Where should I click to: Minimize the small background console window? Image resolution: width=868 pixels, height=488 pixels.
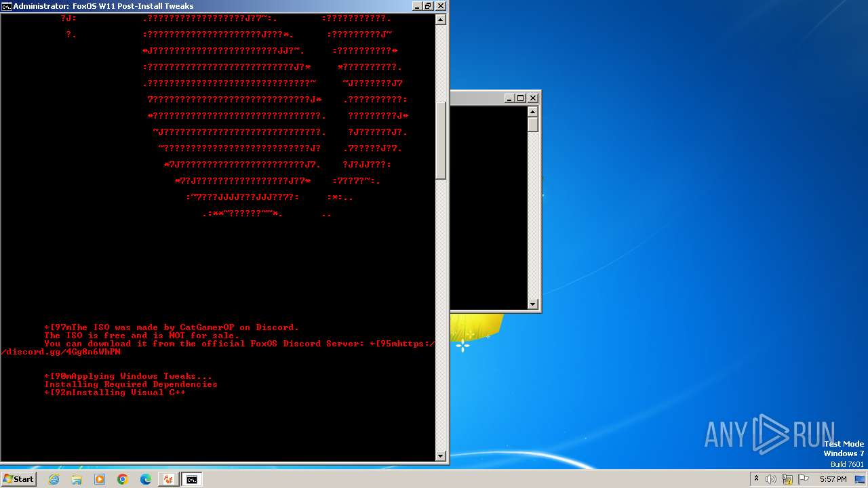(509, 98)
